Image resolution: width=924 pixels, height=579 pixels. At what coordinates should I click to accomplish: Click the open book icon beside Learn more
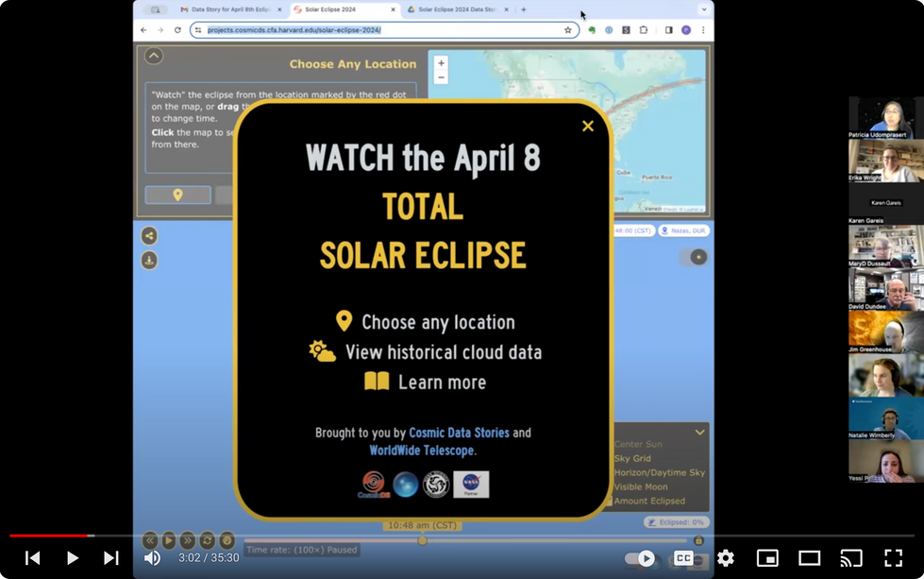pyautogui.click(x=377, y=382)
